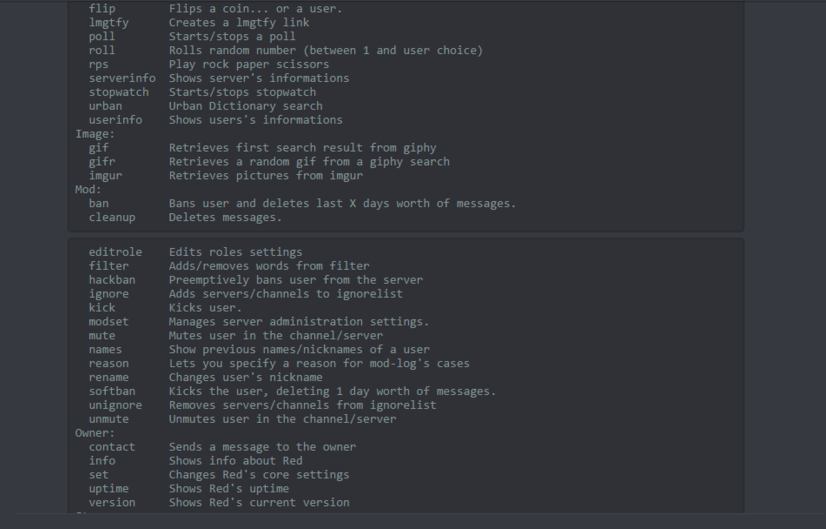Click the 'Mod:' category heading
This screenshot has height=529, width=826.
(88, 189)
